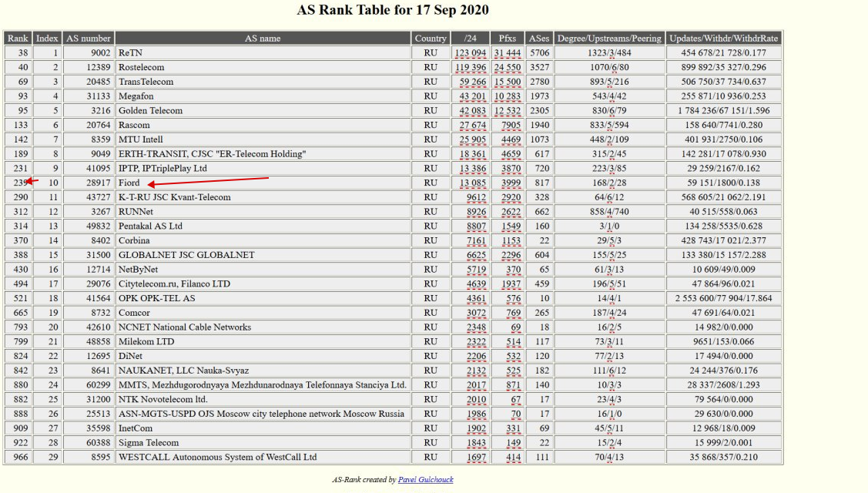This screenshot has height=493, width=868.
Task: Select the TransTelecom AS name cell
Action: (263, 82)
